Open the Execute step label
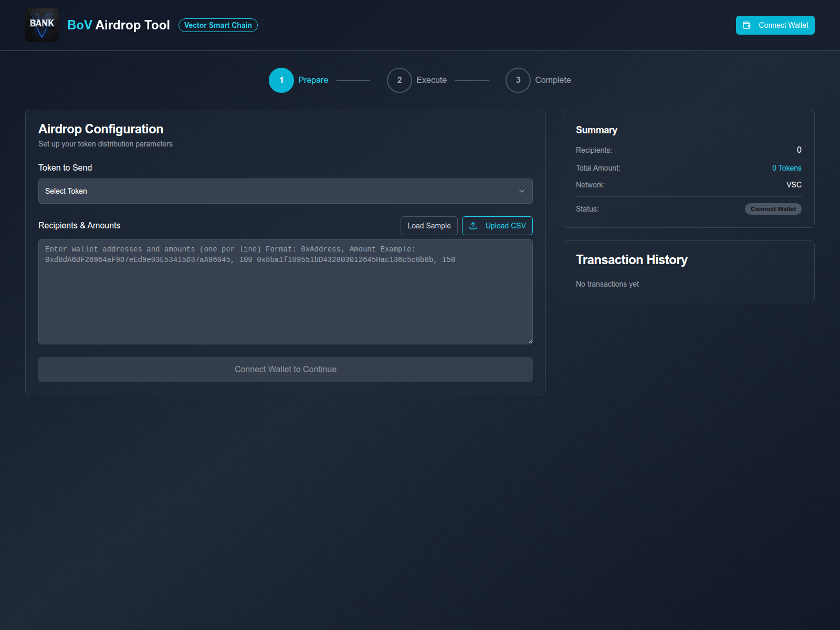The height and width of the screenshot is (630, 840). [431, 80]
